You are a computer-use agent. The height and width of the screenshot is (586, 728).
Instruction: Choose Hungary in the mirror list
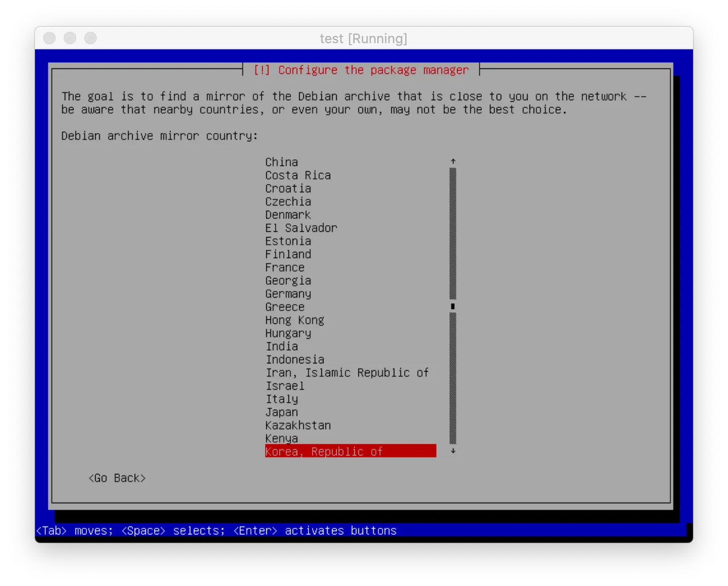pos(288,333)
